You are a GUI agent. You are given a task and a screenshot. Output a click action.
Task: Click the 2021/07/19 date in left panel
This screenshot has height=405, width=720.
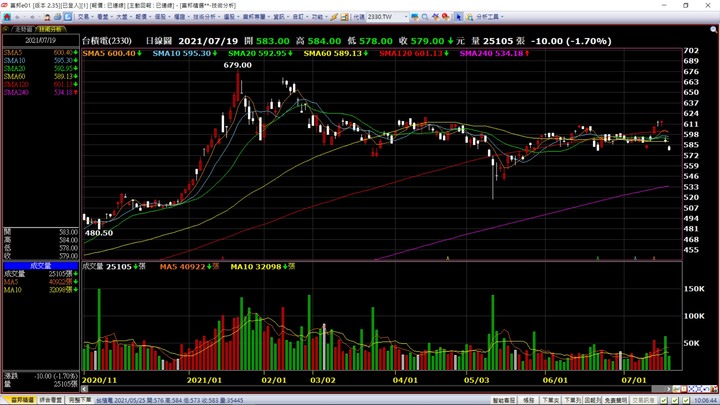(x=40, y=40)
